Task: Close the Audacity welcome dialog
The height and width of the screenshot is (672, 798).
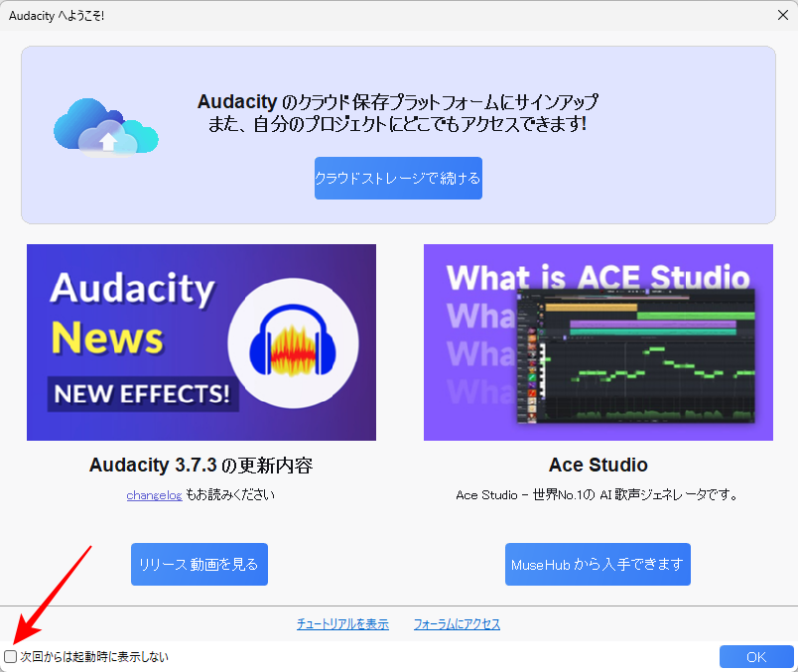Action: point(783,15)
